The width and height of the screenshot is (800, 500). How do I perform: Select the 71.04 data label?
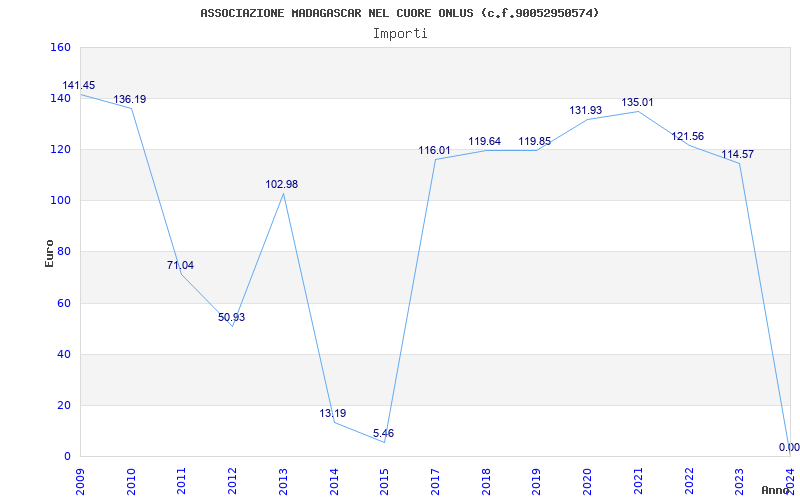point(180,265)
